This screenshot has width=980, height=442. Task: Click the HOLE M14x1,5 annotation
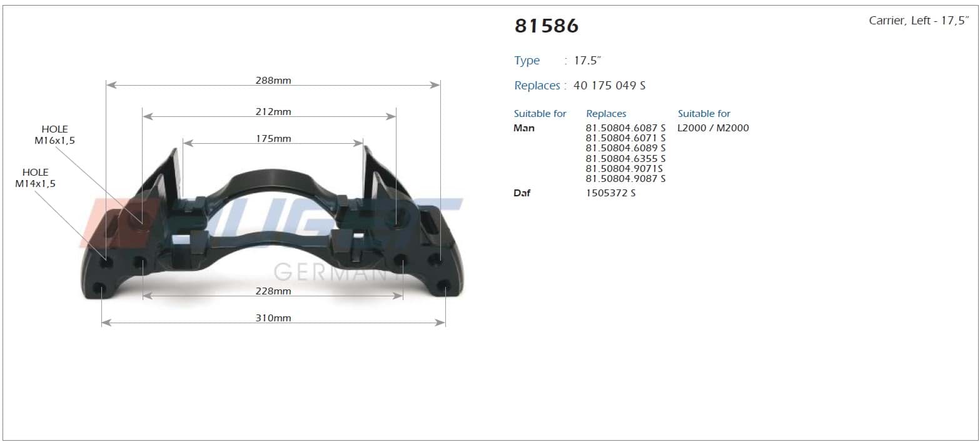click(36, 178)
